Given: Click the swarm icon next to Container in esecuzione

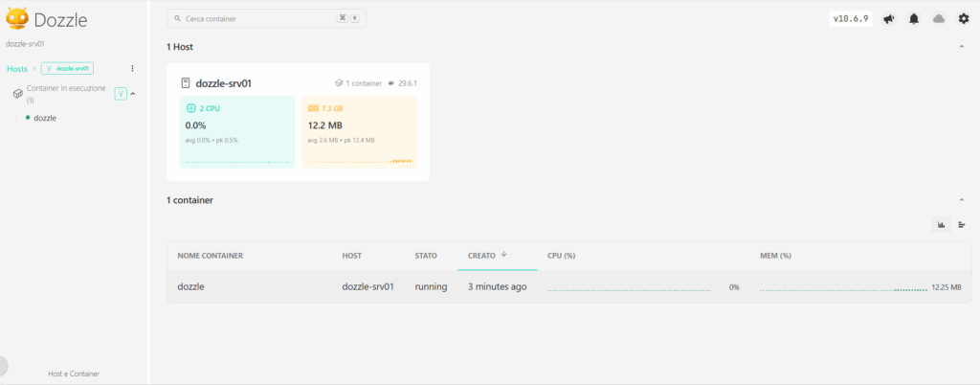Looking at the screenshot, I should click(x=121, y=94).
